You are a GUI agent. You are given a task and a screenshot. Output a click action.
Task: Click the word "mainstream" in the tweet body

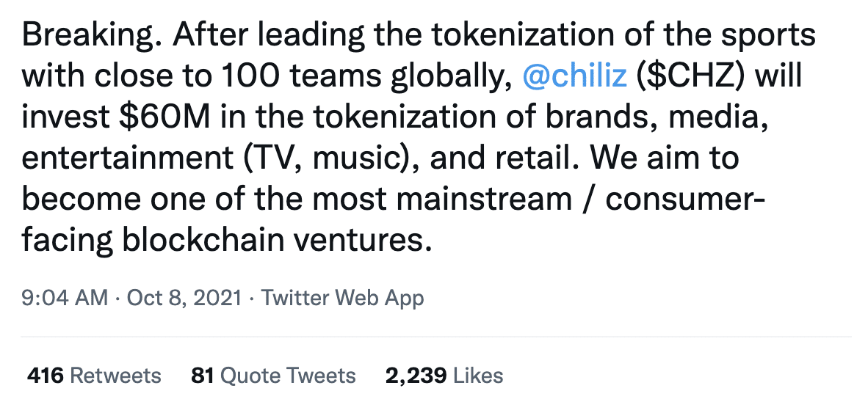click(x=485, y=199)
